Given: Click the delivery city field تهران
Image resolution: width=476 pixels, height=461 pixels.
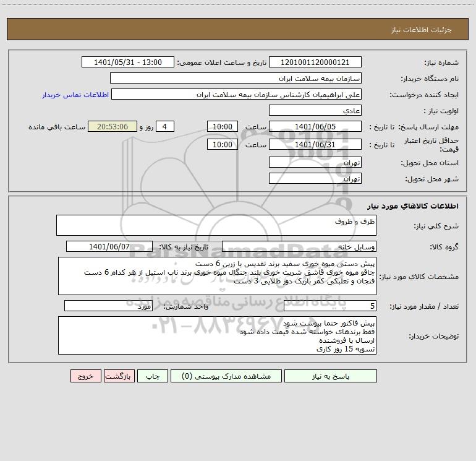Looking at the screenshot, I should point(315,178).
